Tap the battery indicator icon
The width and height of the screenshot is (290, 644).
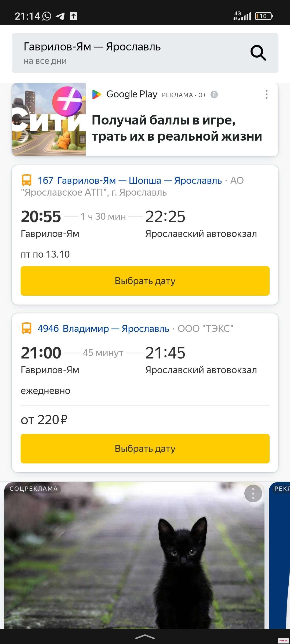pyautogui.click(x=264, y=16)
